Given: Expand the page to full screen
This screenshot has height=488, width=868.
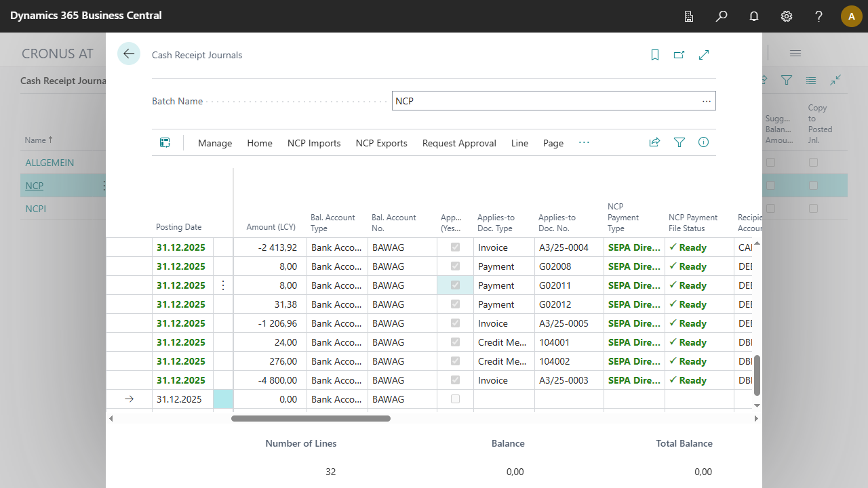Looking at the screenshot, I should pyautogui.click(x=704, y=55).
